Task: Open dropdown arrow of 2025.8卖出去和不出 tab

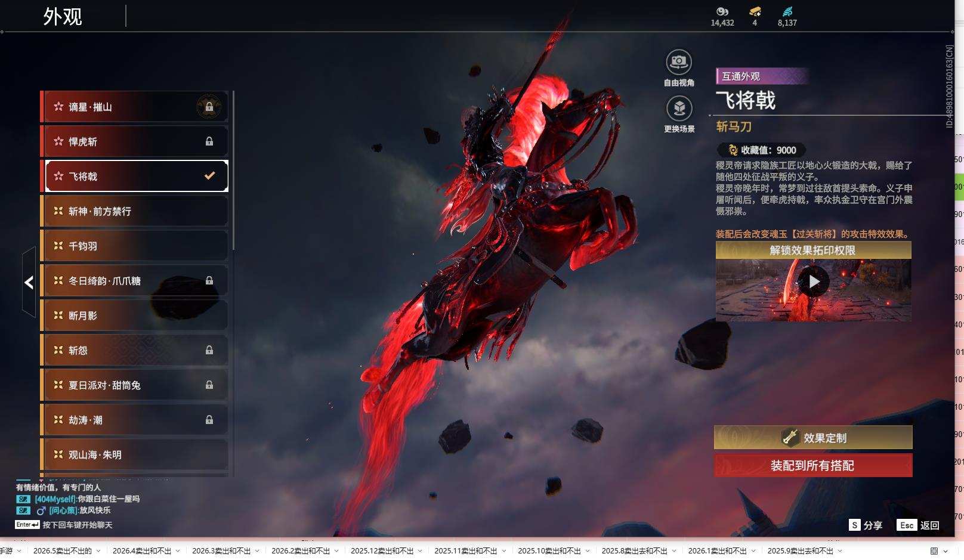Action: (674, 551)
